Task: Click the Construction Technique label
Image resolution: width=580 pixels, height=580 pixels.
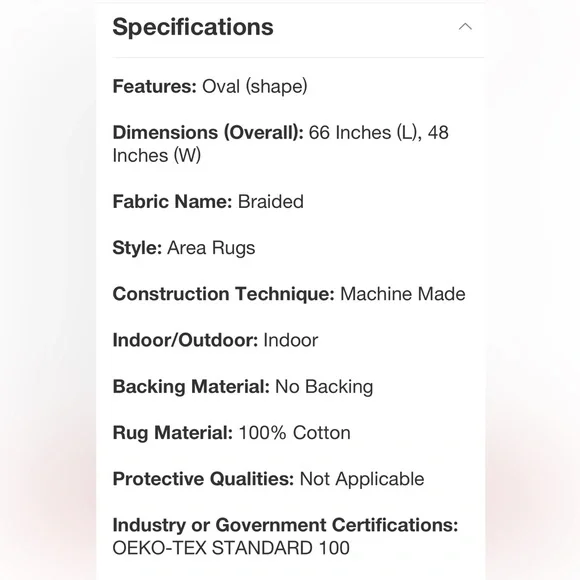Action: coord(223,294)
